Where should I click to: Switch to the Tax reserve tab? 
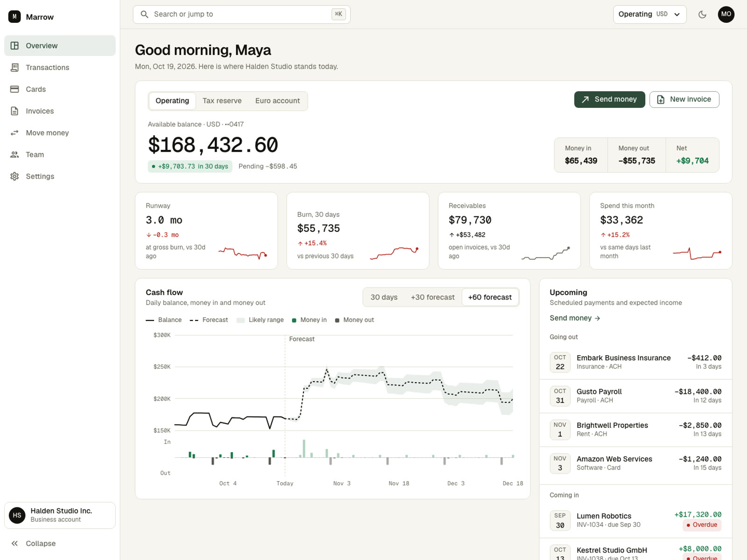coord(222,101)
